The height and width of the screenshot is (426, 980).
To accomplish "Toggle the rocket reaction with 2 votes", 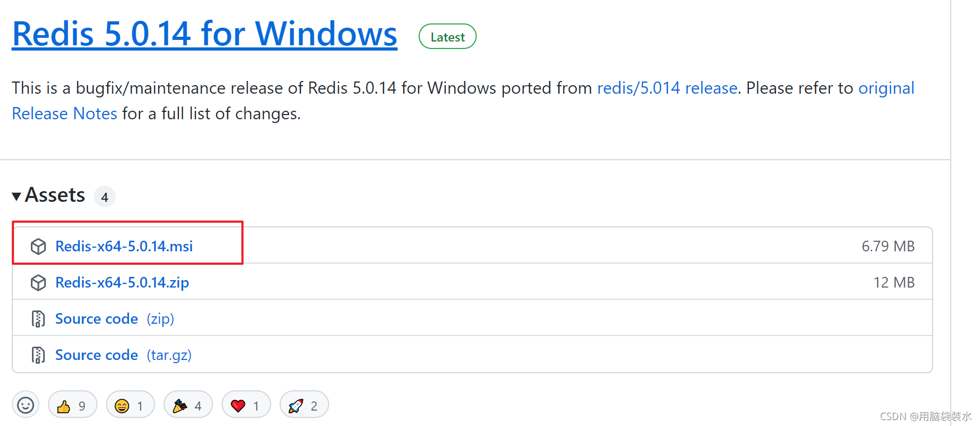I will [304, 405].
